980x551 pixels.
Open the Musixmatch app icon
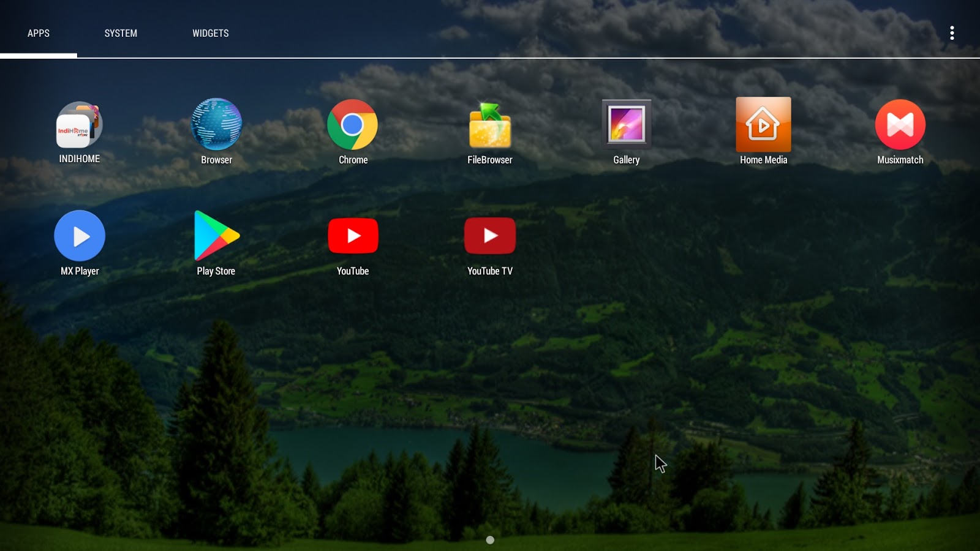pyautogui.click(x=900, y=124)
